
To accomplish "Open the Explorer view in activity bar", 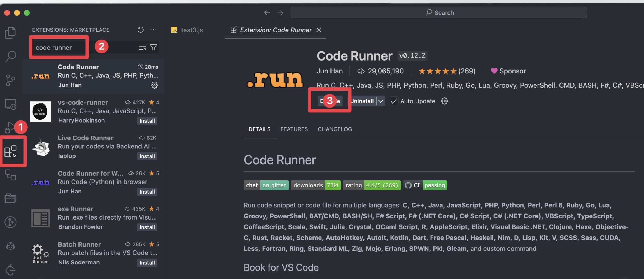I will pyautogui.click(x=10, y=33).
